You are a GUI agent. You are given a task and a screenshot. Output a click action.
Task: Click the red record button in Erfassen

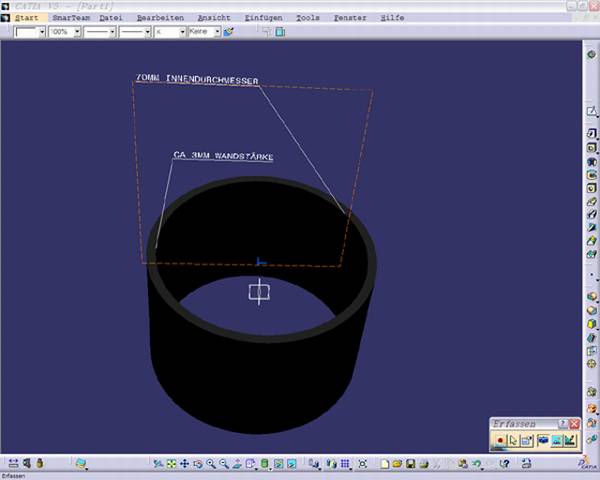[x=500, y=440]
